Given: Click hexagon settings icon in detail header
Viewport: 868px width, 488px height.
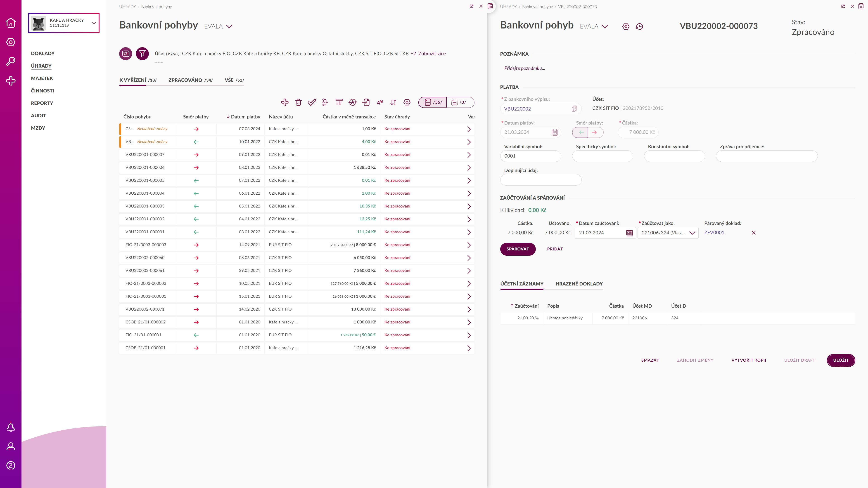Looking at the screenshot, I should click(626, 27).
